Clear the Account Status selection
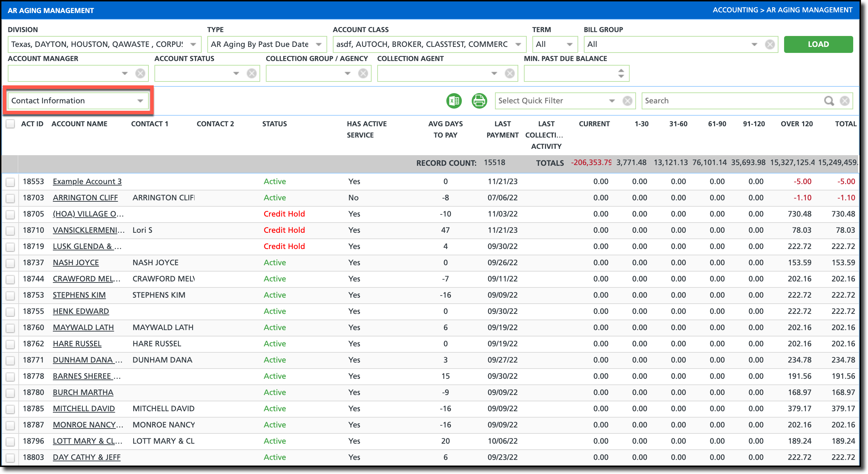Screen dimensions: 868x474 251,73
